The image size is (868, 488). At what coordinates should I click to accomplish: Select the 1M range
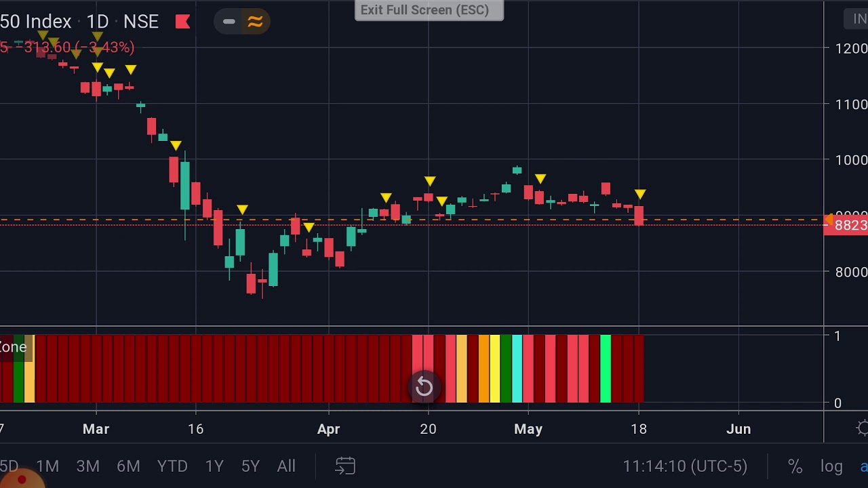tap(47, 466)
